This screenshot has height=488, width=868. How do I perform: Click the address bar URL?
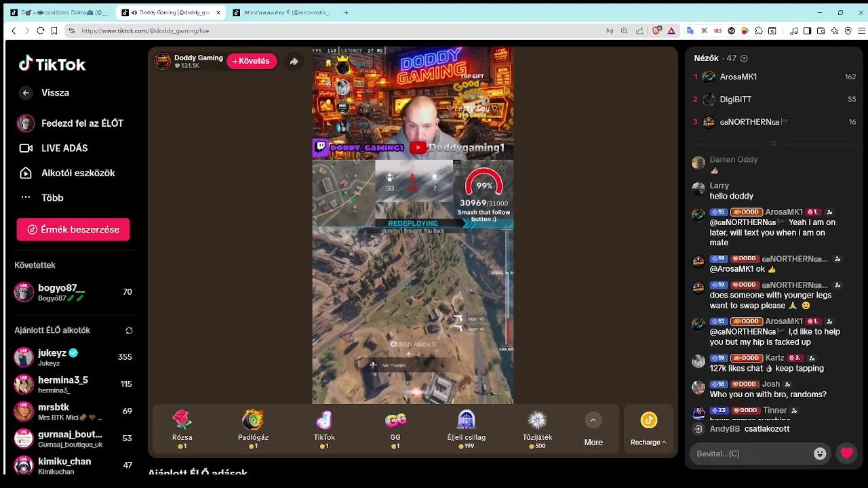(145, 31)
